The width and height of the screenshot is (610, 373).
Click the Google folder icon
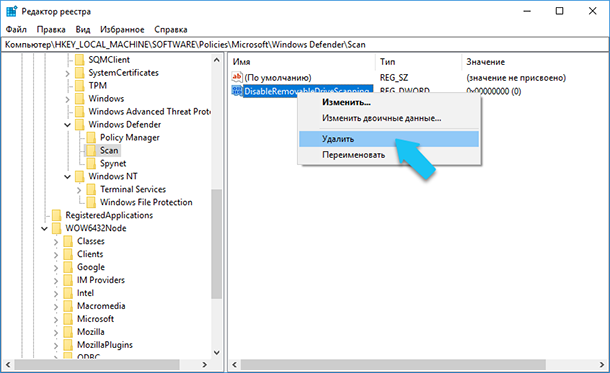click(68, 267)
